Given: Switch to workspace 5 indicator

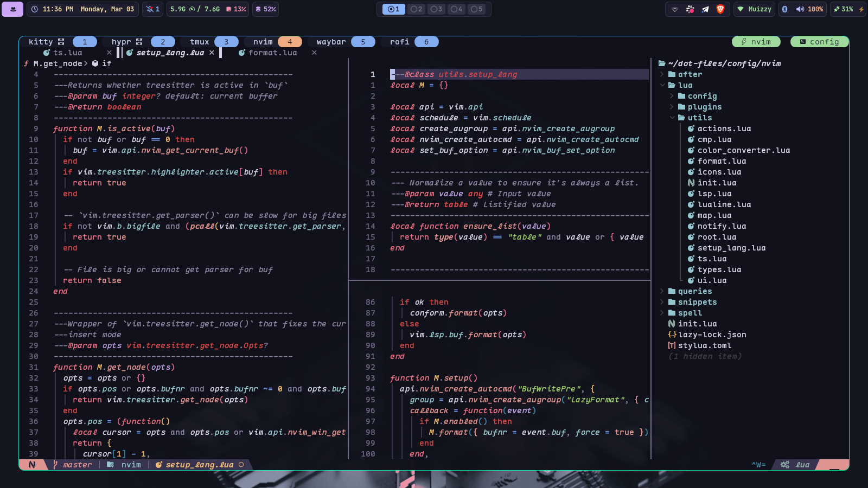Looking at the screenshot, I should (477, 9).
